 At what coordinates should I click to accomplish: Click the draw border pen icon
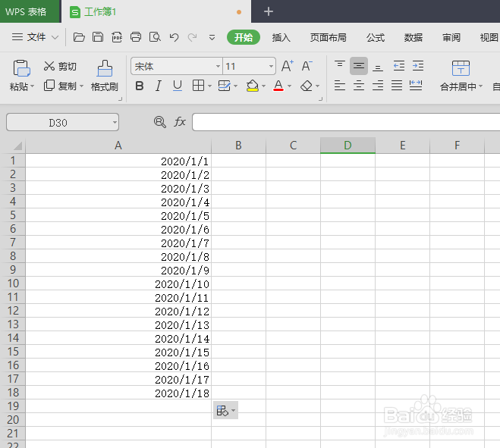point(224,86)
